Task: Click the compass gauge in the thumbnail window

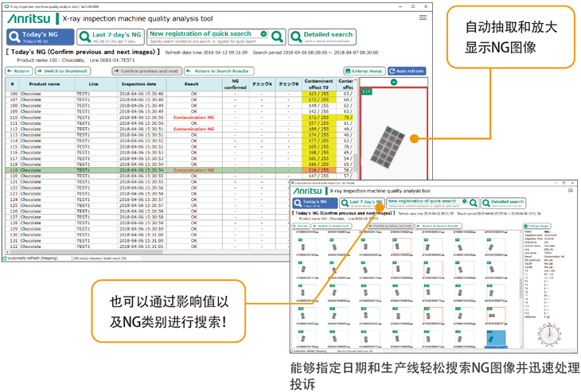Action: (x=550, y=335)
